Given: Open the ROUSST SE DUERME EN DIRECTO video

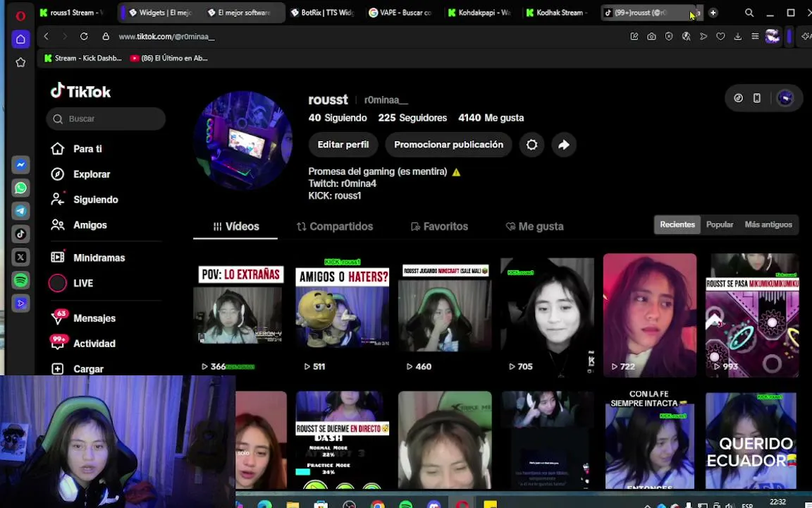Looking at the screenshot, I should pyautogui.click(x=342, y=440).
